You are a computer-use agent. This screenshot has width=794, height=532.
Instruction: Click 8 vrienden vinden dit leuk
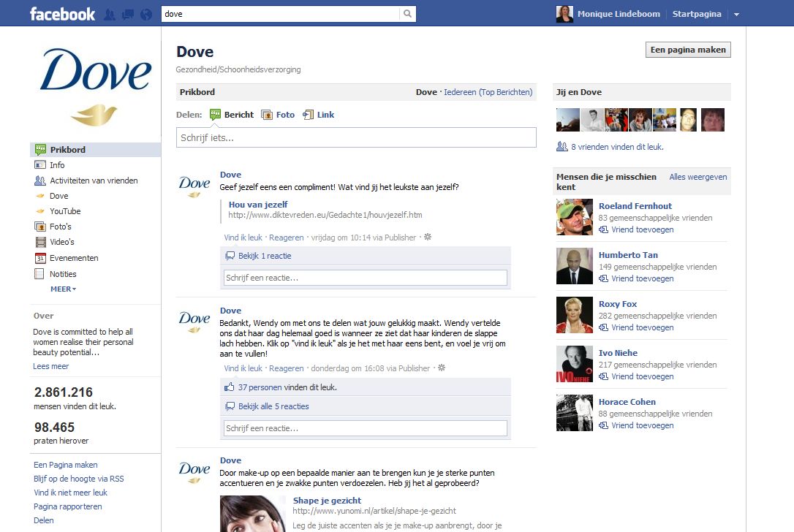[617, 147]
